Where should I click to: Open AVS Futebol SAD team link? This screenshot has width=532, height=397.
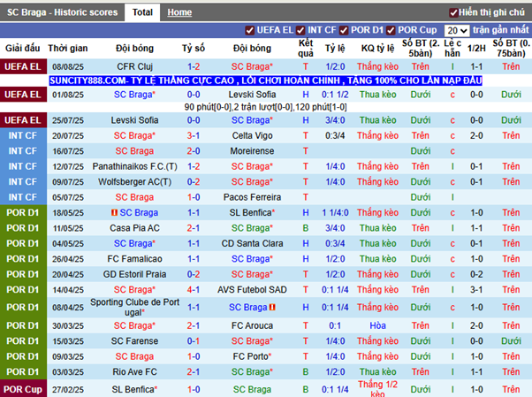tap(252, 290)
